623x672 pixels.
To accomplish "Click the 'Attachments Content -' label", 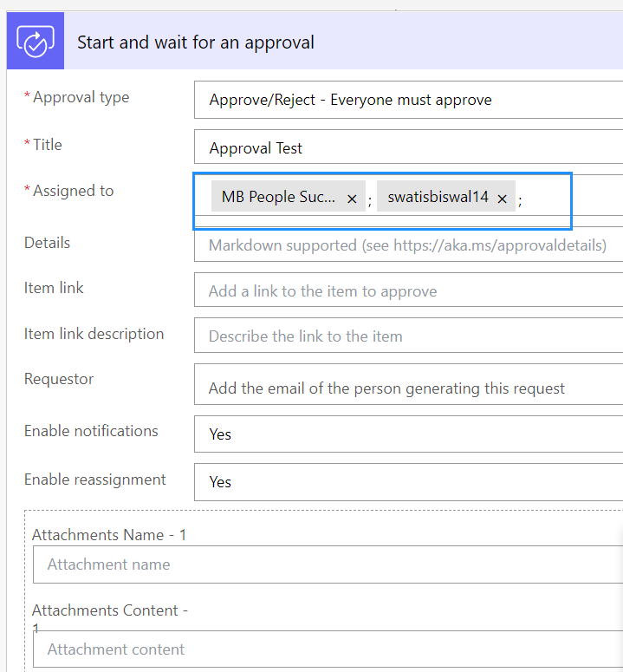I will [x=110, y=610].
